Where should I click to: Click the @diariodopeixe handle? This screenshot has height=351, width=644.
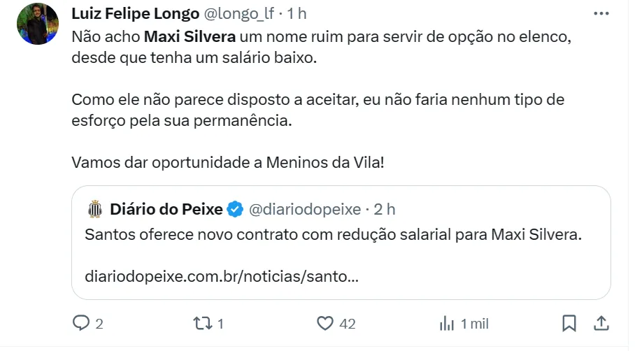coord(305,208)
